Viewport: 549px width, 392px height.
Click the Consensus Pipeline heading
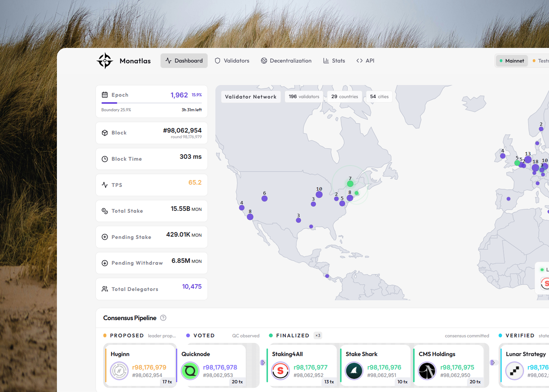[130, 318]
